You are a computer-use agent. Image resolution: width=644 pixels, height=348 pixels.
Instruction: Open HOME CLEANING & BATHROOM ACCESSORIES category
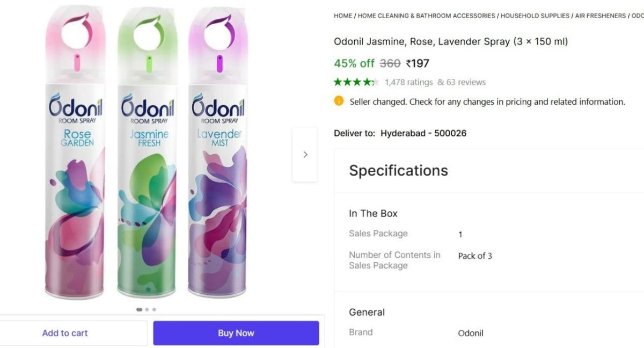pos(426,16)
